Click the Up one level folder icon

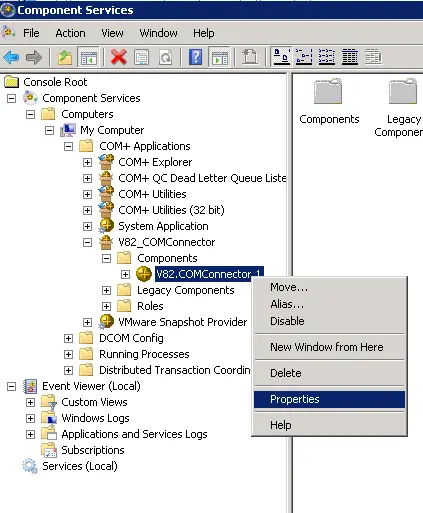(65, 57)
